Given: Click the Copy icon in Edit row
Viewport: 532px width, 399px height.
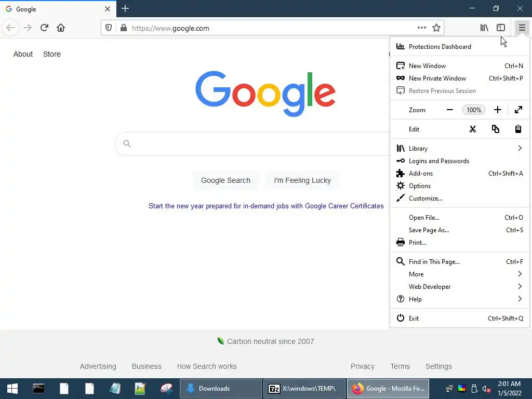Looking at the screenshot, I should click(x=495, y=129).
